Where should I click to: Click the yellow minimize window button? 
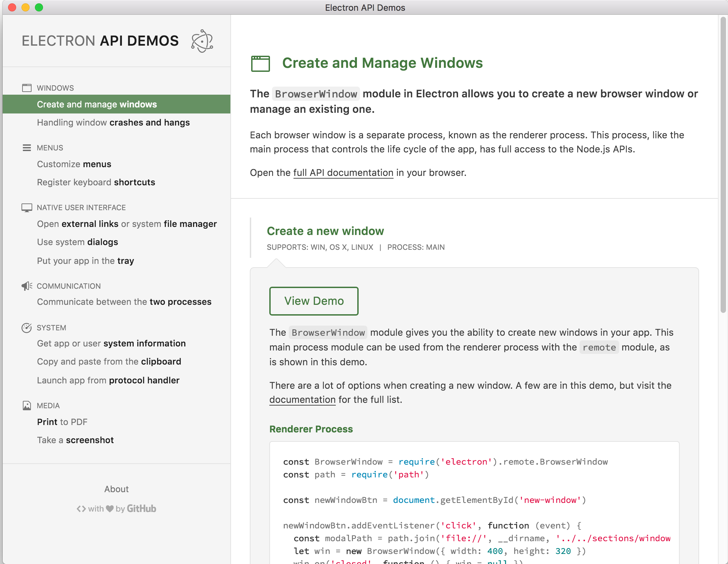point(26,7)
